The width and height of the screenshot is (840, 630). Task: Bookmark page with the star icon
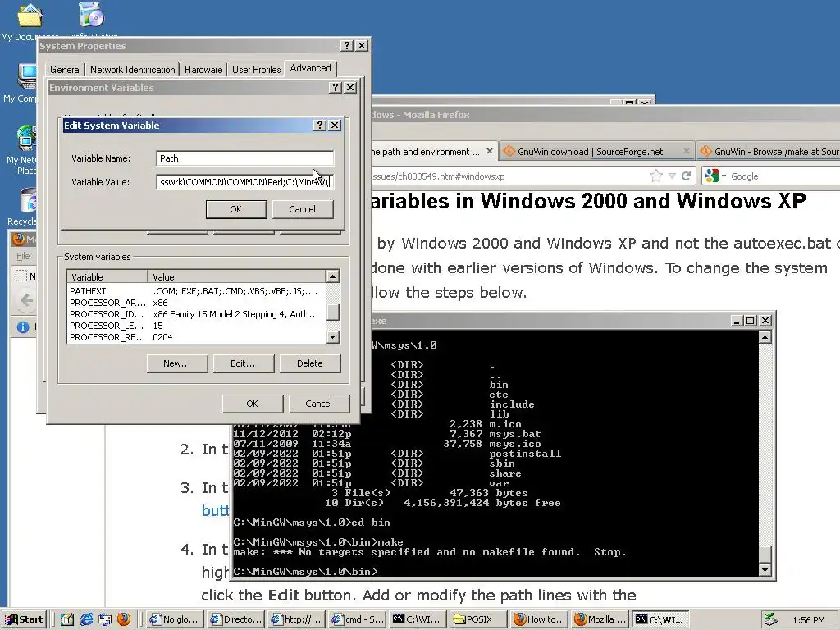[x=655, y=176]
